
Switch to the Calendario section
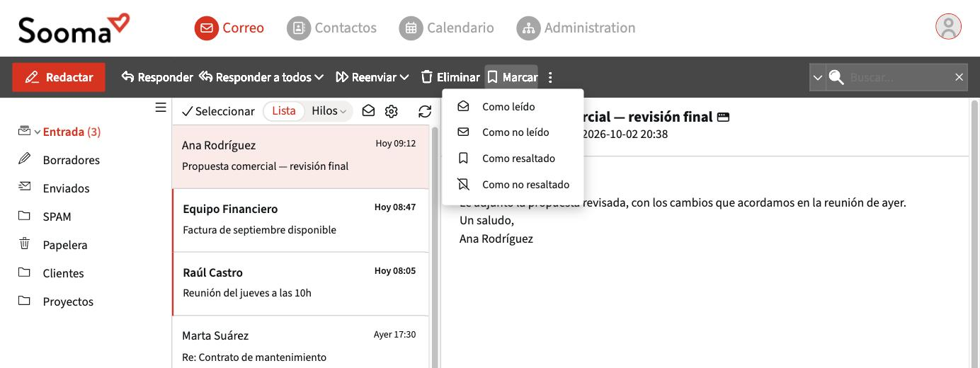(447, 28)
